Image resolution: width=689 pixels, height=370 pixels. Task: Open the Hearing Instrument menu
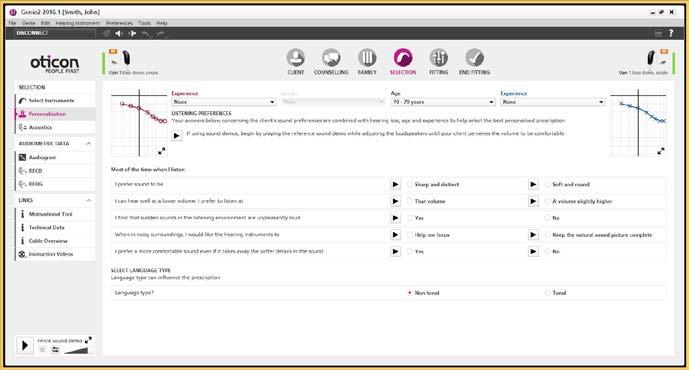tap(78, 23)
